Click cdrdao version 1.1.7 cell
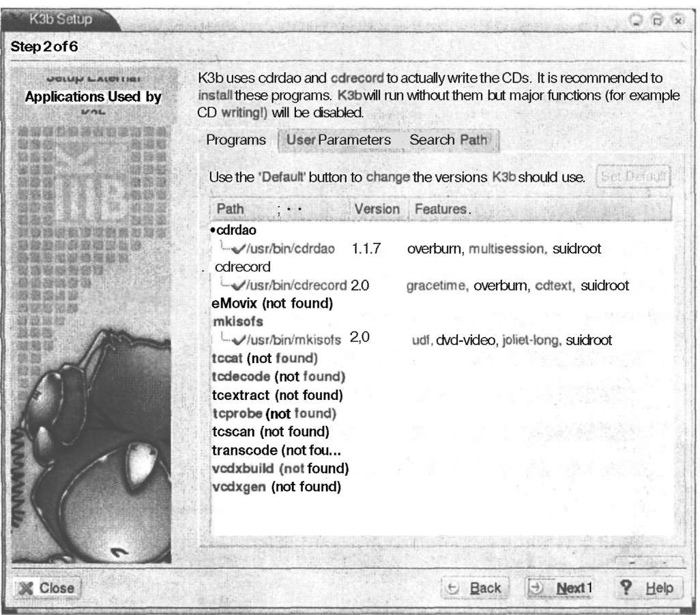700x615 pixels. [x=366, y=248]
